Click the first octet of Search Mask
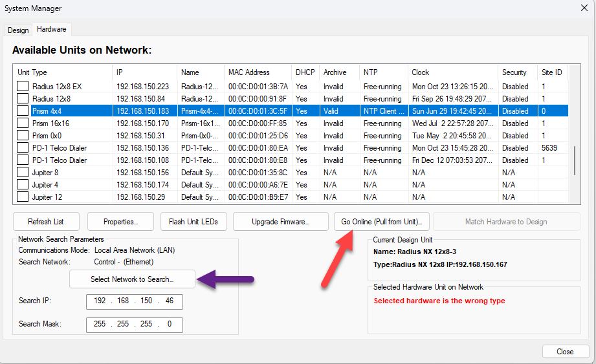 99,324
